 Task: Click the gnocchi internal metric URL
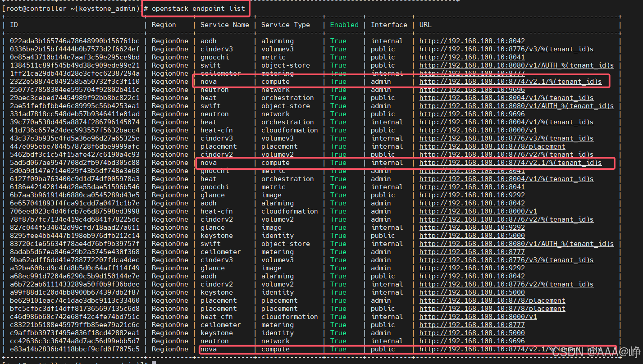(472, 187)
